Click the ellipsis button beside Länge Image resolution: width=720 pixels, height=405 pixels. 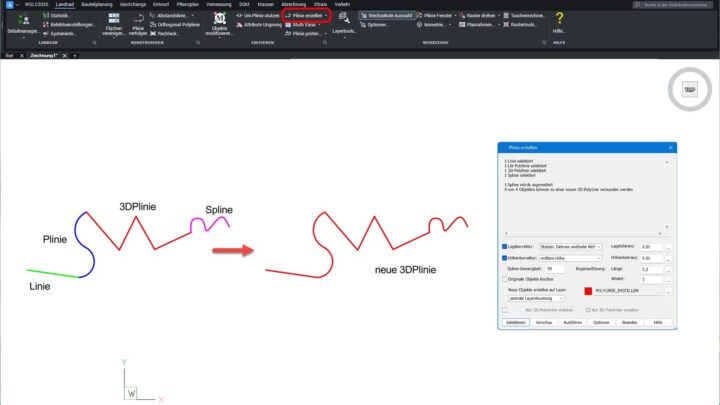(668, 269)
